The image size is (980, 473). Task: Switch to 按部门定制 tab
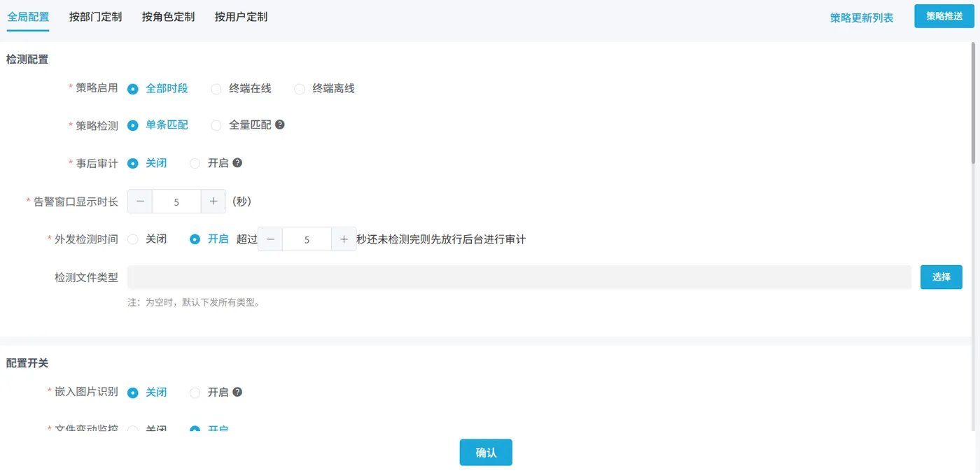pyautogui.click(x=96, y=16)
